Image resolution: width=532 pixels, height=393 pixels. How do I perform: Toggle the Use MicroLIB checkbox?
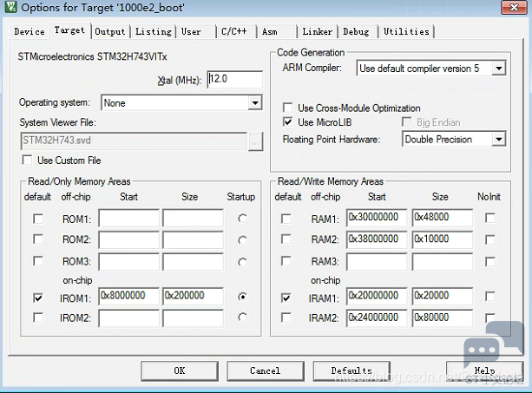click(x=288, y=122)
